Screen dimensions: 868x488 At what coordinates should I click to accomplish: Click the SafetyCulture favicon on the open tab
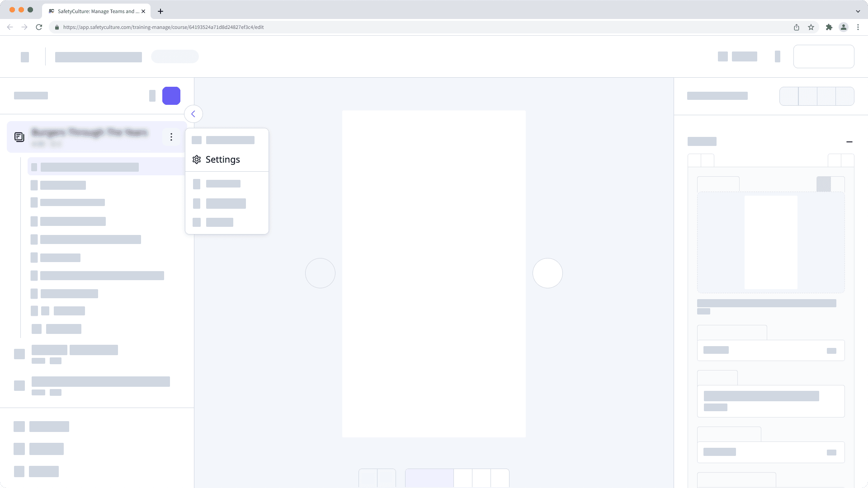click(x=51, y=11)
